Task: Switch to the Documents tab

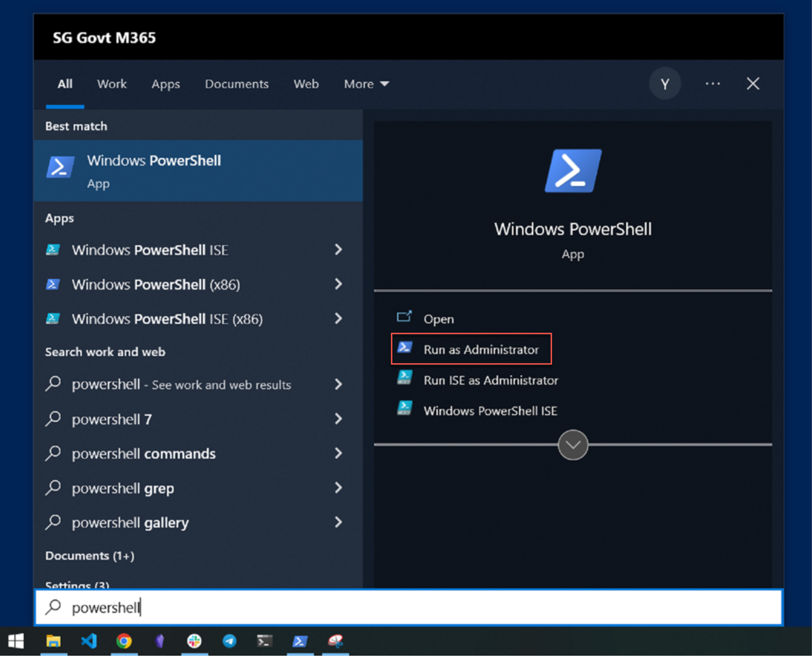Action: 237,84
